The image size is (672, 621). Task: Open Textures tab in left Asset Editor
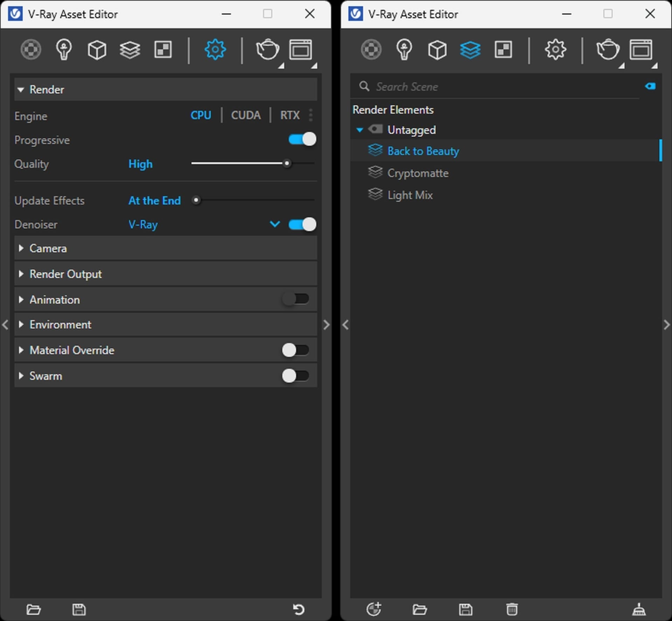[x=163, y=49]
